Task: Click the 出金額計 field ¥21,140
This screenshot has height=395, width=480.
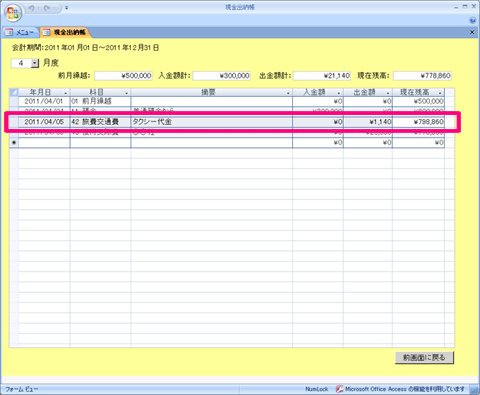Action: click(x=322, y=76)
